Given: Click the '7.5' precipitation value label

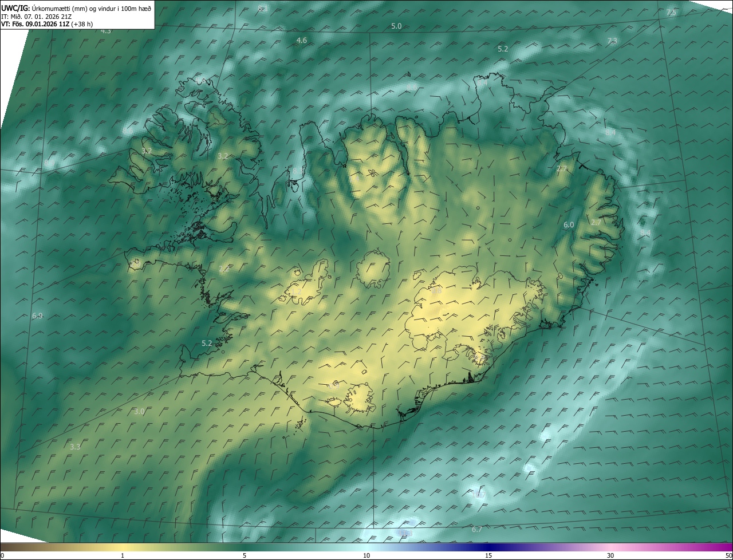Looking at the screenshot, I should pos(672,13).
